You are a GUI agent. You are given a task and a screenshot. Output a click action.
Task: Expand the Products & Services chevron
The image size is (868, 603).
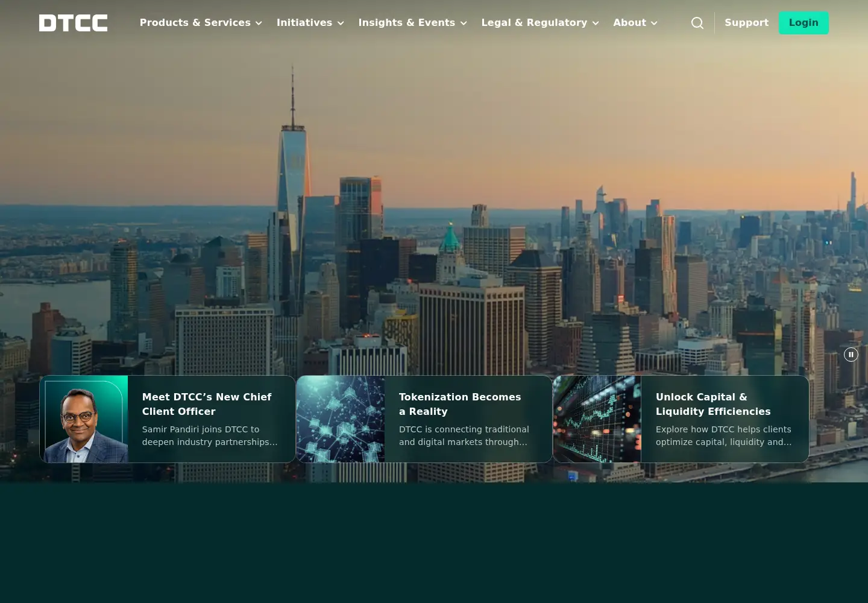click(259, 23)
